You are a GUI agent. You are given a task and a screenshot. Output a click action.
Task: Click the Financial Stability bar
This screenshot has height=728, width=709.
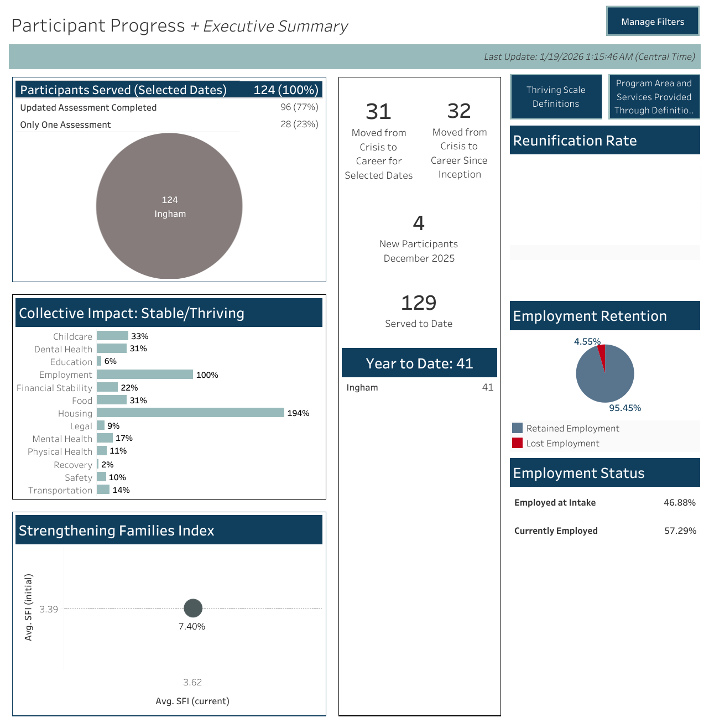click(107, 387)
